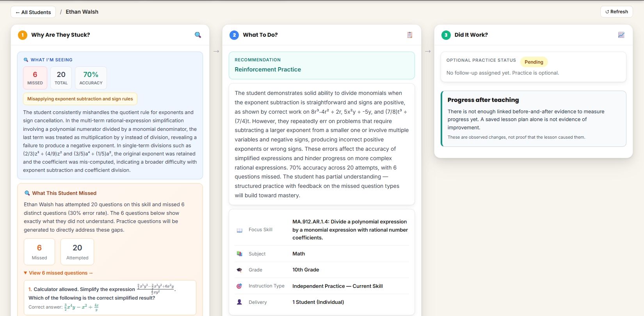This screenshot has width=644, height=316.
Task: Click the orange step 1 badge
Action: [x=23, y=35]
